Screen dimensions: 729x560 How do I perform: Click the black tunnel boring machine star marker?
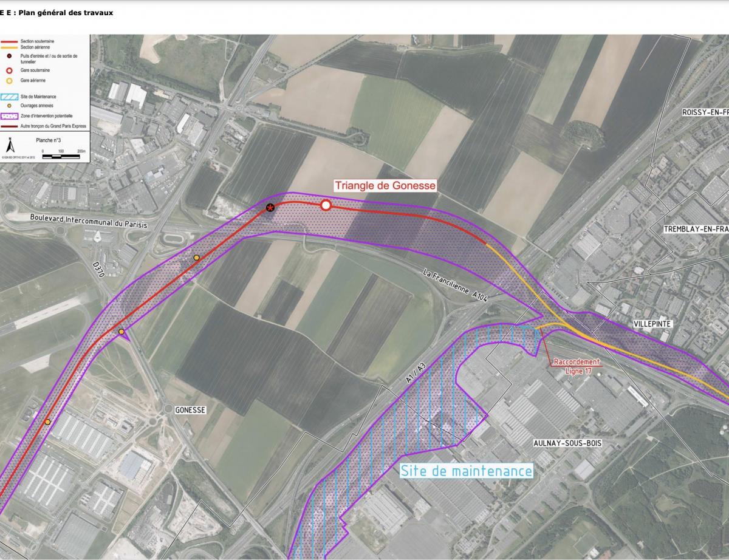270,208
